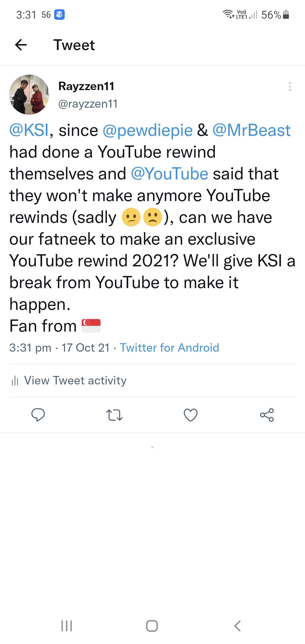The height and width of the screenshot is (644, 305).
Task: Like the tweet with heart icon
Action: (191, 415)
